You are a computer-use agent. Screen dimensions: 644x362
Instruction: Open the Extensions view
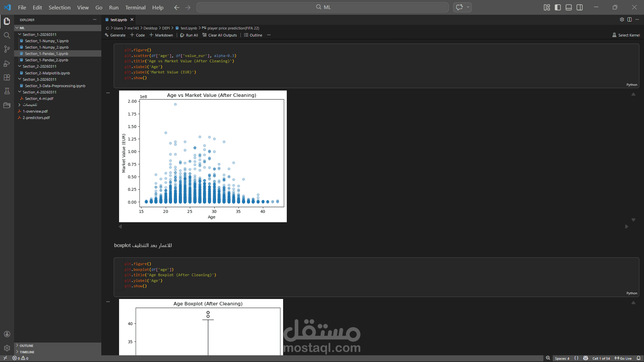[7, 77]
